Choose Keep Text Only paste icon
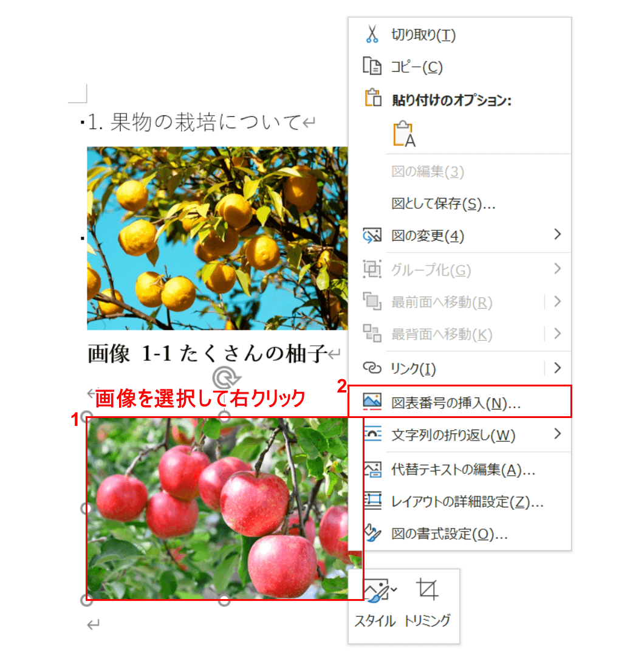This screenshot has width=633, height=672. pos(404,134)
